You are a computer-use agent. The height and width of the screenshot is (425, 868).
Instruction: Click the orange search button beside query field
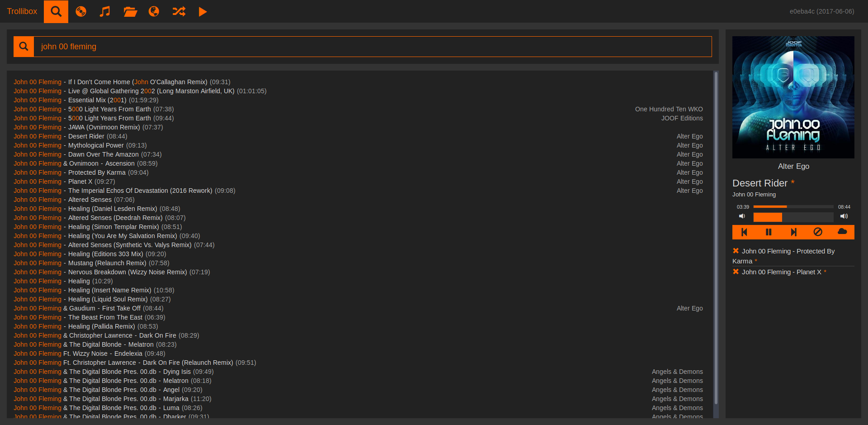coord(24,47)
